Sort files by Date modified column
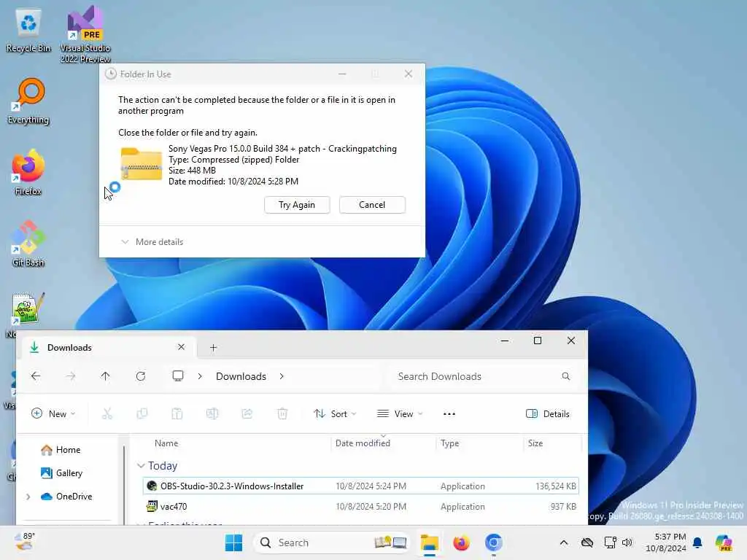Image resolution: width=747 pixels, height=560 pixels. 363,443
